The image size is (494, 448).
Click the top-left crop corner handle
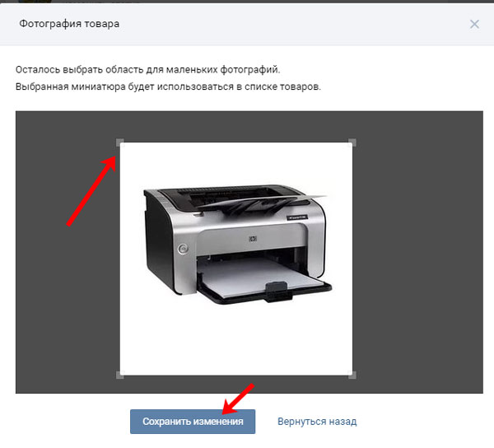(120, 142)
